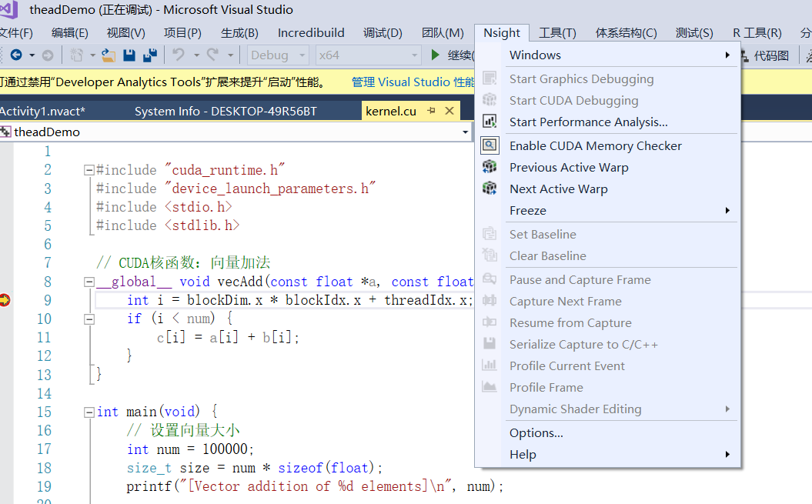Switch to System Info - DESKTOP-49R56BT tab
Screen dimensions: 812x504
(226, 111)
